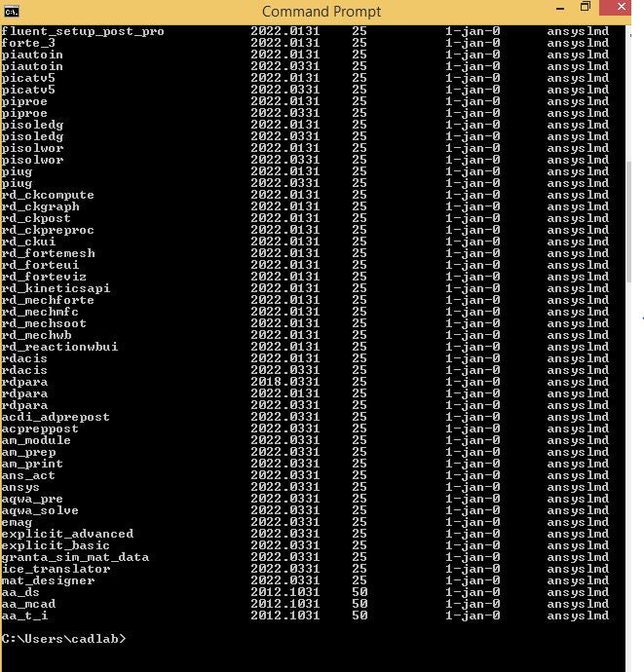
Task: Click rdacis in the 2022.0331 row
Action: [x=24, y=370]
